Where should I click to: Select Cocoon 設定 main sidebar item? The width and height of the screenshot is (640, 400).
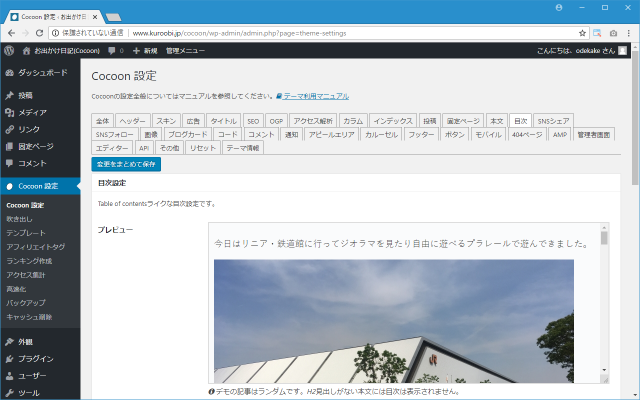click(40, 186)
